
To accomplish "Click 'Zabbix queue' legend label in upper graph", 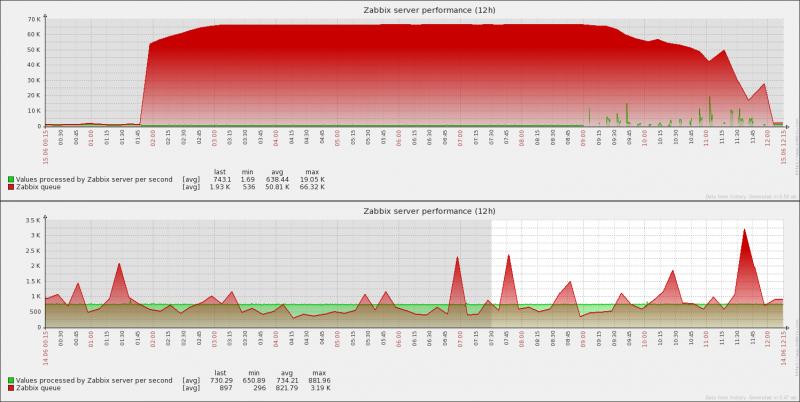I will point(38,187).
